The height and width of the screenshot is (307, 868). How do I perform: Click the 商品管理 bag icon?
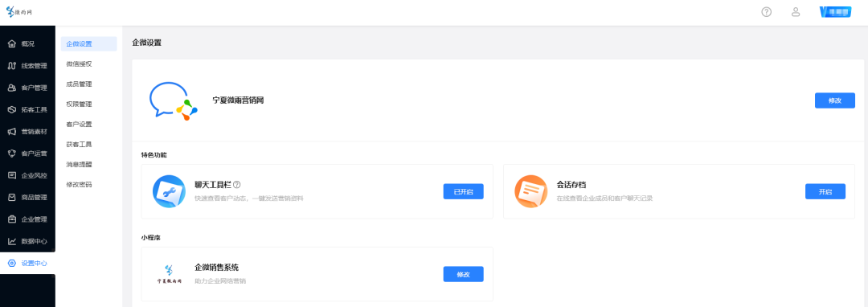(x=11, y=198)
